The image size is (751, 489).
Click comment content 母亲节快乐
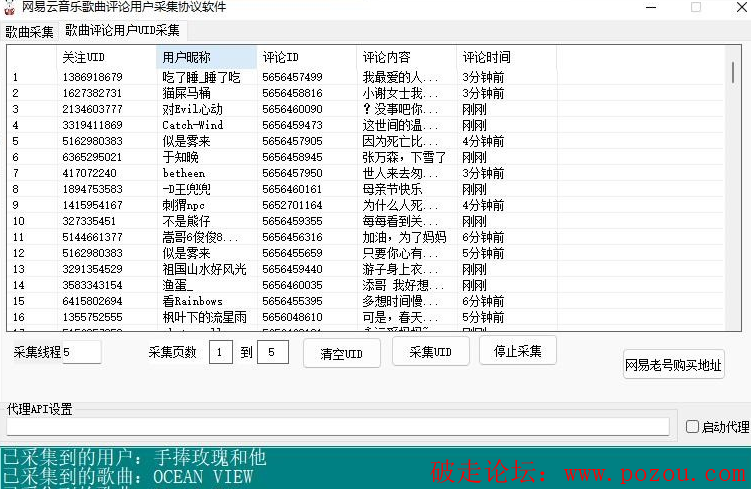(393, 189)
